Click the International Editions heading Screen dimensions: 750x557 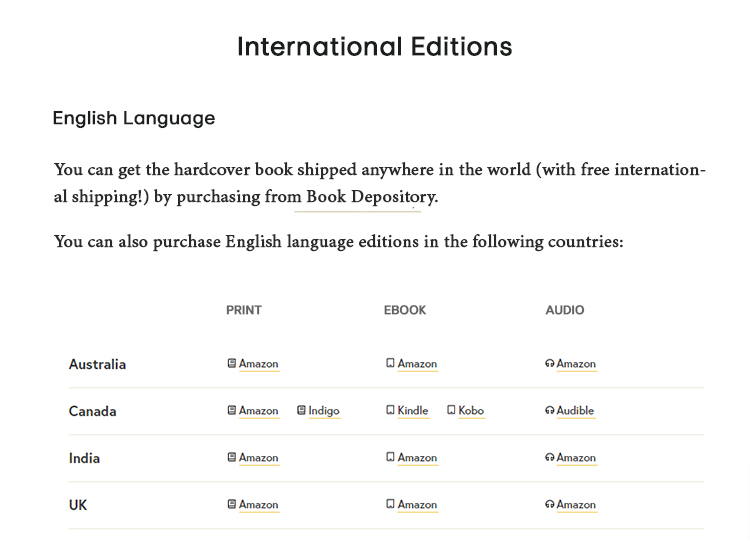[x=375, y=46]
